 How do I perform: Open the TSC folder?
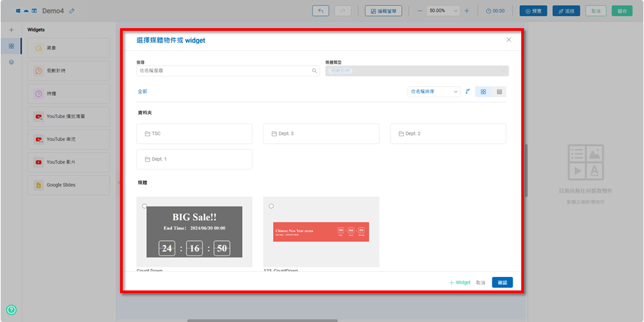(x=195, y=133)
